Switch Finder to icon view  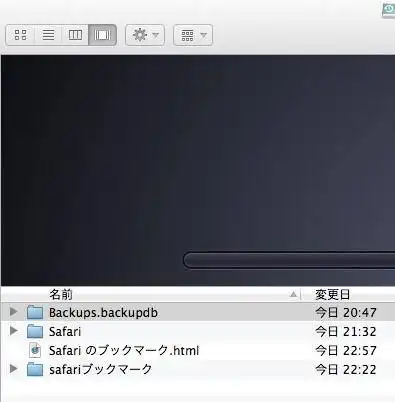(x=21, y=35)
